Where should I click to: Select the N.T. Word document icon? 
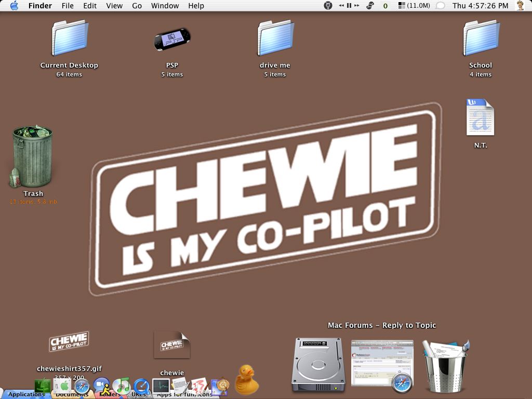click(x=480, y=117)
